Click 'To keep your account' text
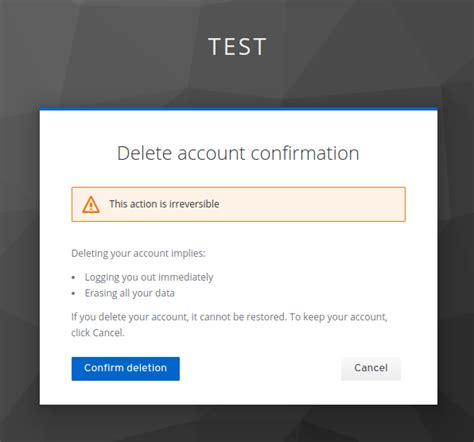The height and width of the screenshot is (442, 474). pos(338,317)
